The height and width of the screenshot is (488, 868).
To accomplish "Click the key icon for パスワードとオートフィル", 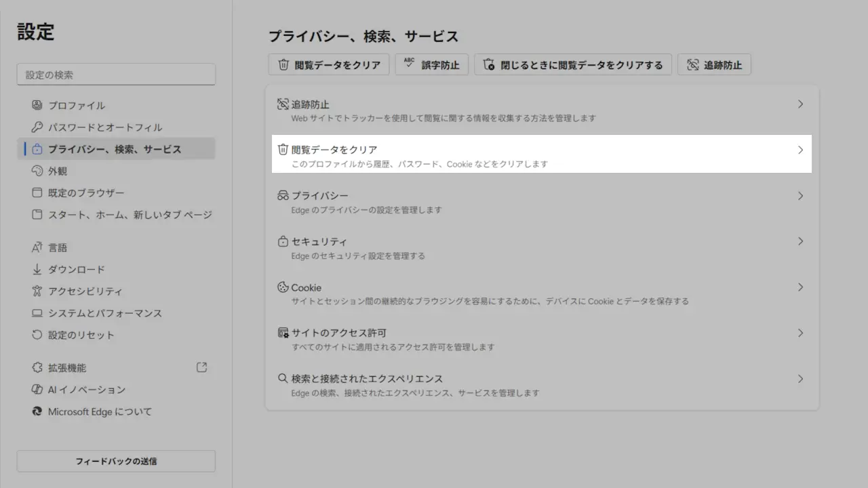I will pyautogui.click(x=37, y=127).
